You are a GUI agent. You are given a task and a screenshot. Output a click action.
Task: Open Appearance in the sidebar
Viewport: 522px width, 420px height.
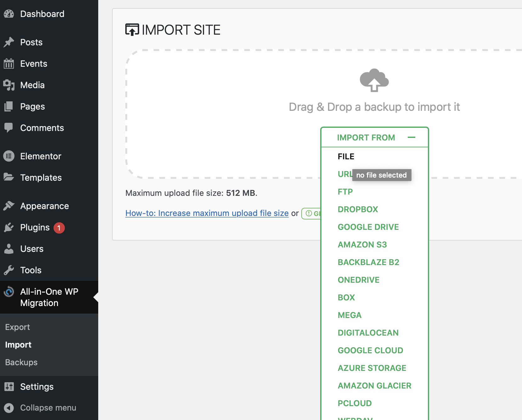click(44, 206)
